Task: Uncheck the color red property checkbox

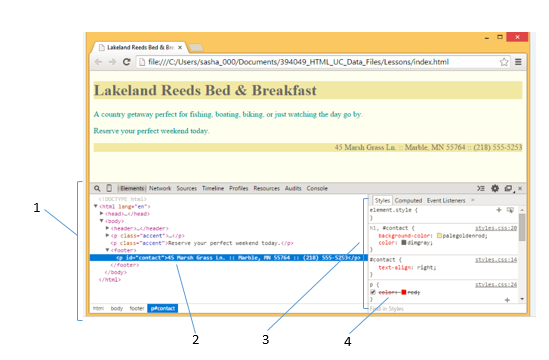Action: pyautogui.click(x=373, y=292)
